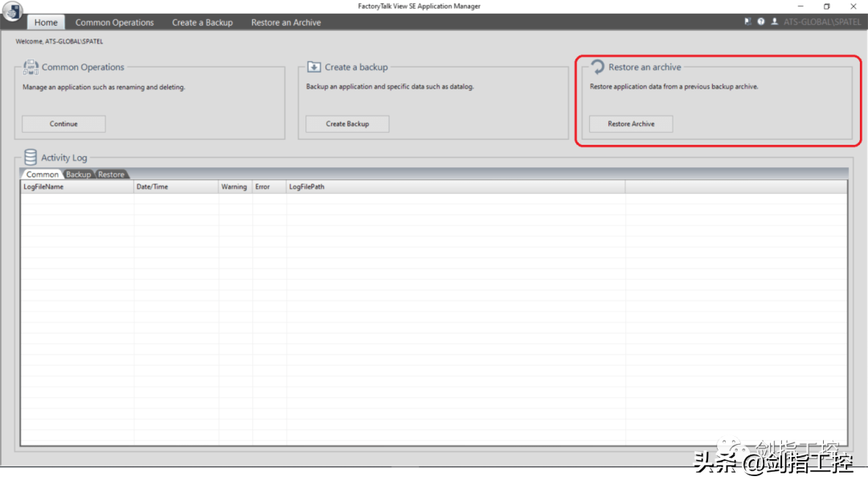Go to the Restore an Archive ribbon tab
868x489 pixels.
(285, 23)
